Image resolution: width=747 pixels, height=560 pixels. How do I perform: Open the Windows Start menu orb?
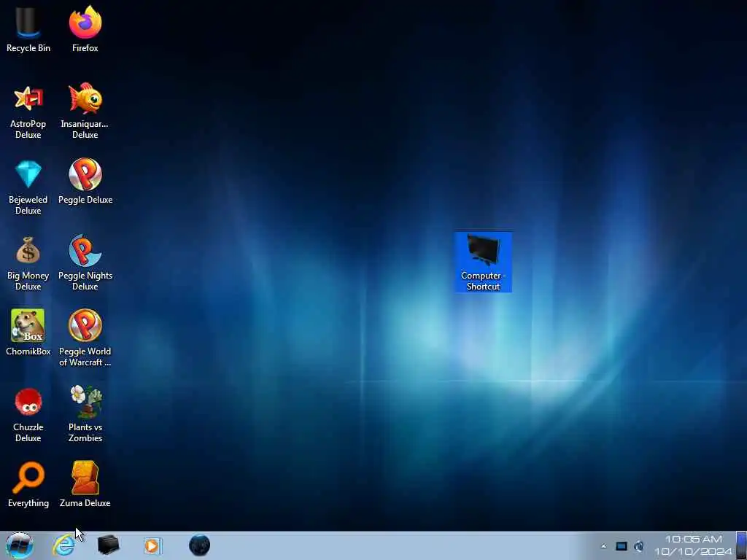(x=20, y=545)
